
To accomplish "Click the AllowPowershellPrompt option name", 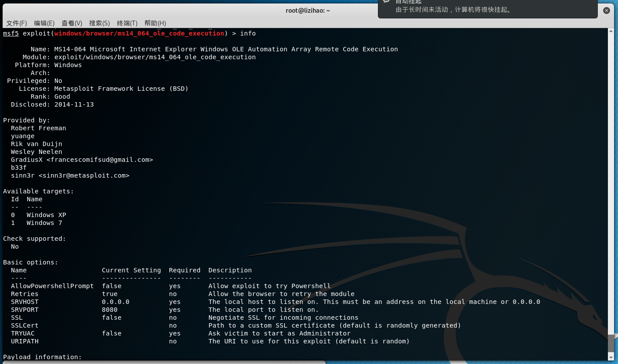I will tap(52, 286).
